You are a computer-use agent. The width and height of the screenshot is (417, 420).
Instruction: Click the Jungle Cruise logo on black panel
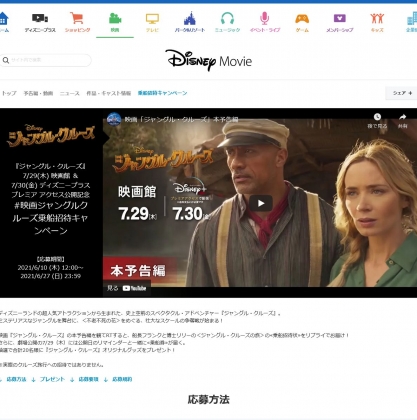pyautogui.click(x=51, y=136)
